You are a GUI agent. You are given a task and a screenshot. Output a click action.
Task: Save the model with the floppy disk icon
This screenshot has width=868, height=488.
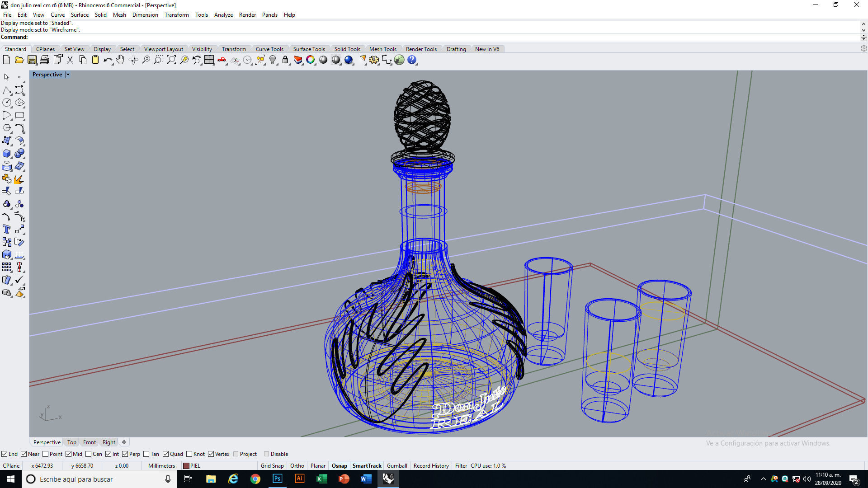pos(32,60)
